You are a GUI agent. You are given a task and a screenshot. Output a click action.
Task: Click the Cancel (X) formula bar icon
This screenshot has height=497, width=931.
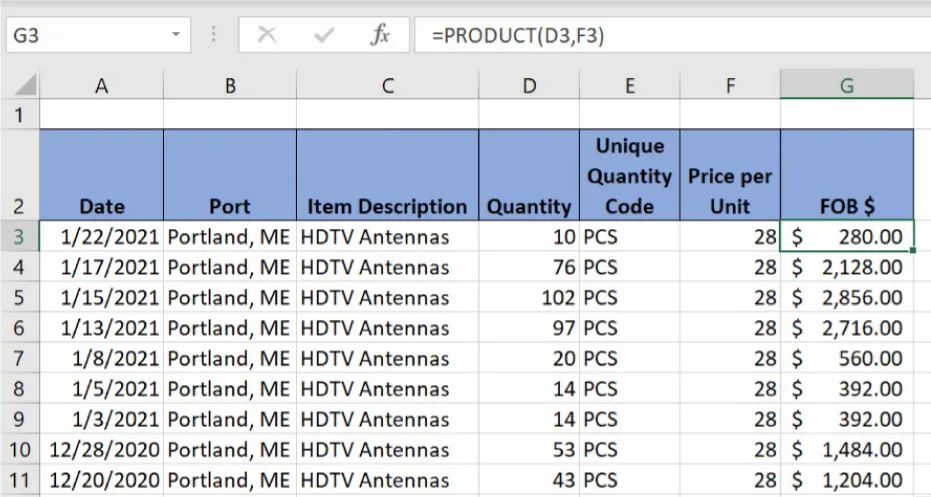point(266,35)
